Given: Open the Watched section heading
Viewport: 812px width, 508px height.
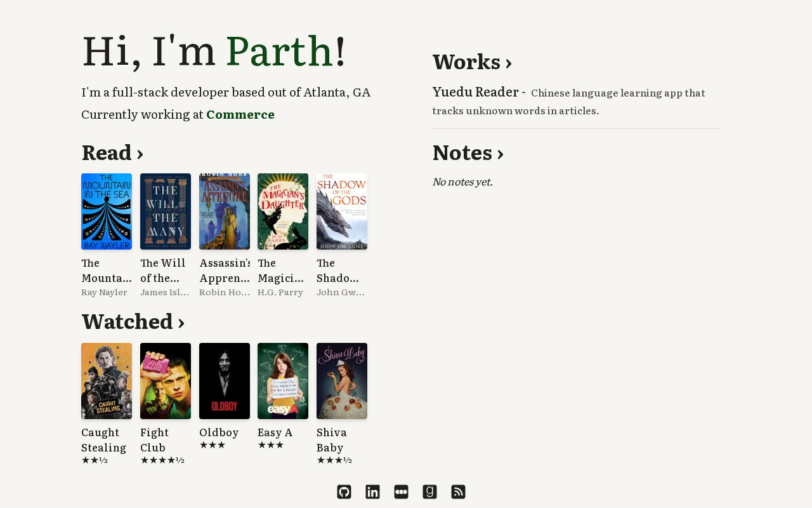Looking at the screenshot, I should click(133, 321).
